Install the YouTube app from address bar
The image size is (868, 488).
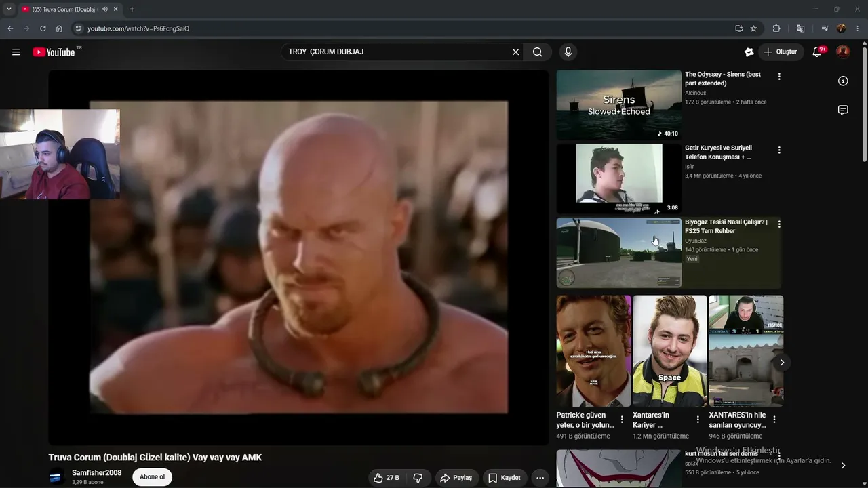tap(738, 28)
